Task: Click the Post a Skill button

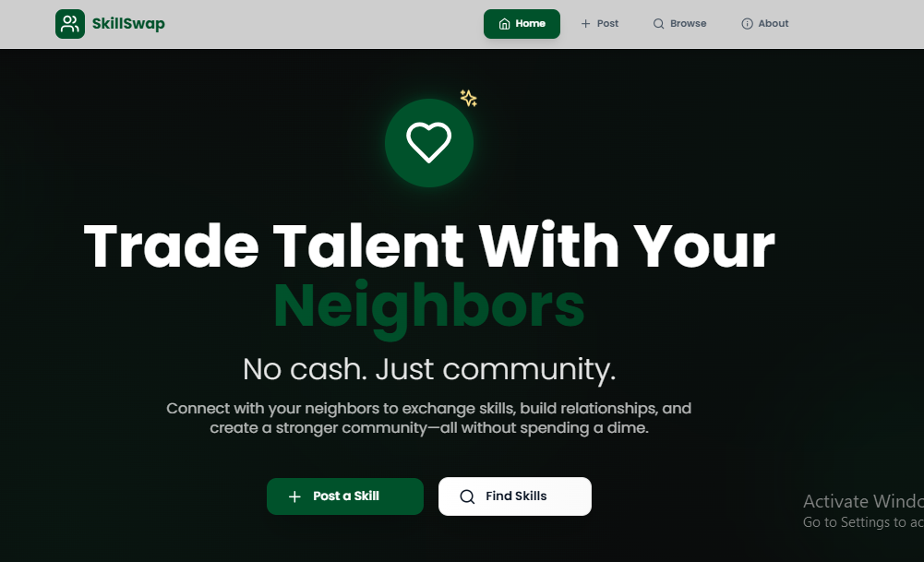Action: coord(345,496)
